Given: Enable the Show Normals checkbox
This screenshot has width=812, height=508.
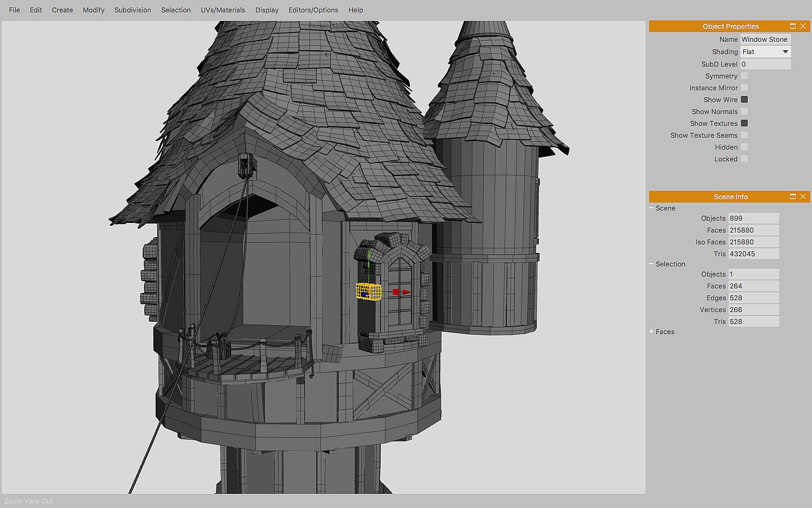Looking at the screenshot, I should (x=744, y=112).
